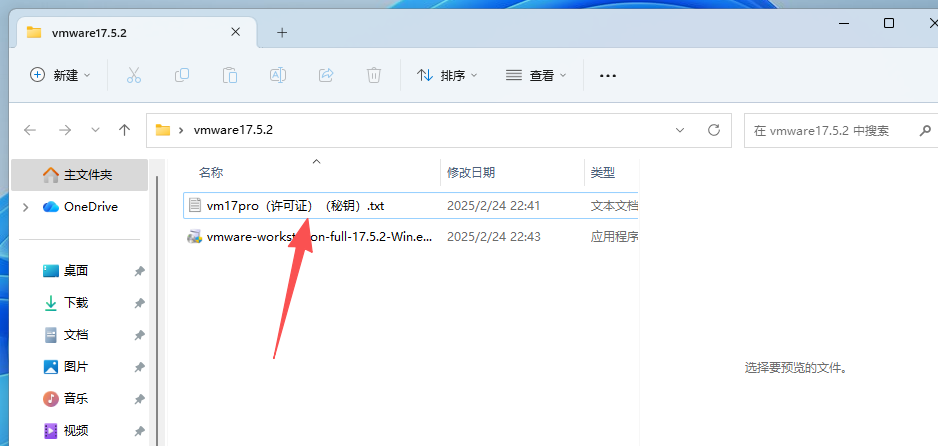The height and width of the screenshot is (446, 938).
Task: Click the Delete trash bin icon
Action: coord(374,75)
